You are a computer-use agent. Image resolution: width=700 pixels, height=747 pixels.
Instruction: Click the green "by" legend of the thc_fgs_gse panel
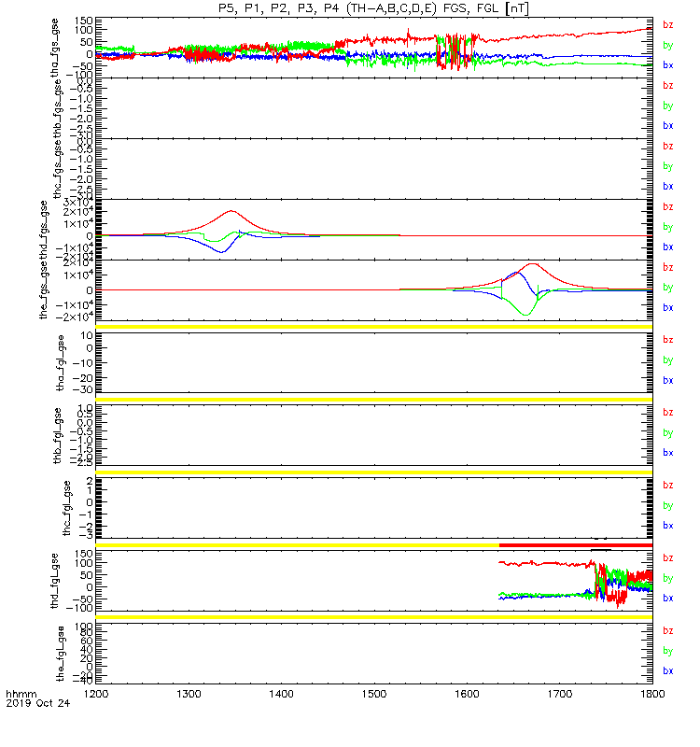coord(668,166)
